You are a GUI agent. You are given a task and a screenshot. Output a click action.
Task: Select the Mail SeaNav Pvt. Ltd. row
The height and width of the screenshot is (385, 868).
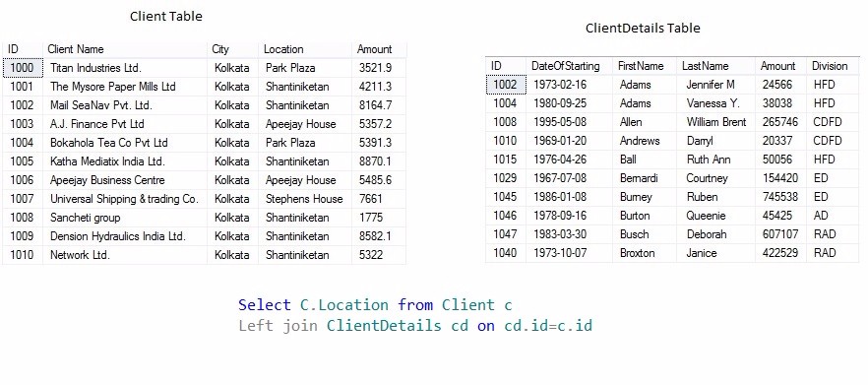click(x=205, y=105)
